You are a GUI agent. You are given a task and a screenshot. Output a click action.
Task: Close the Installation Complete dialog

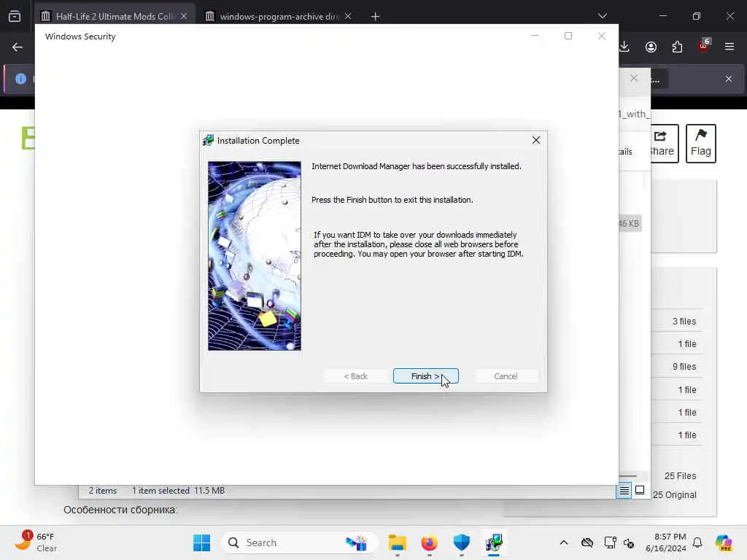point(536,140)
